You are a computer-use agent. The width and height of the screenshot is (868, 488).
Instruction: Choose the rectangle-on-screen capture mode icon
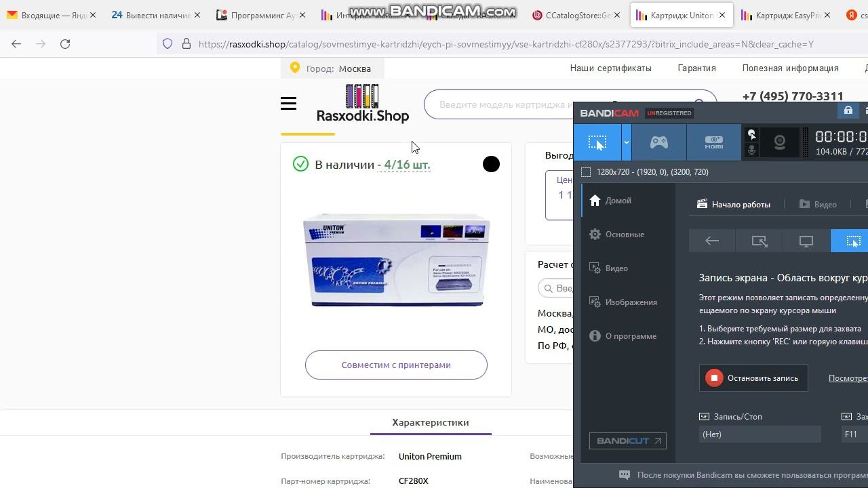tap(759, 241)
